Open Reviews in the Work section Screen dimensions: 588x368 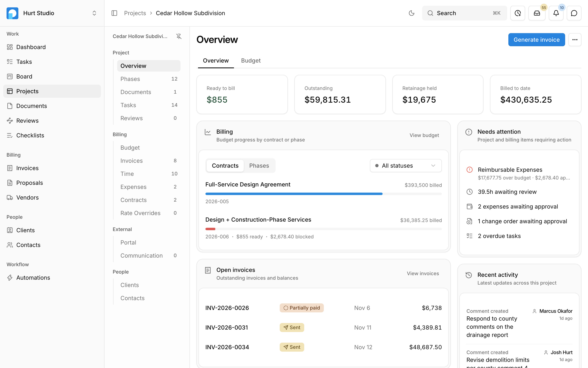click(x=52, y=121)
